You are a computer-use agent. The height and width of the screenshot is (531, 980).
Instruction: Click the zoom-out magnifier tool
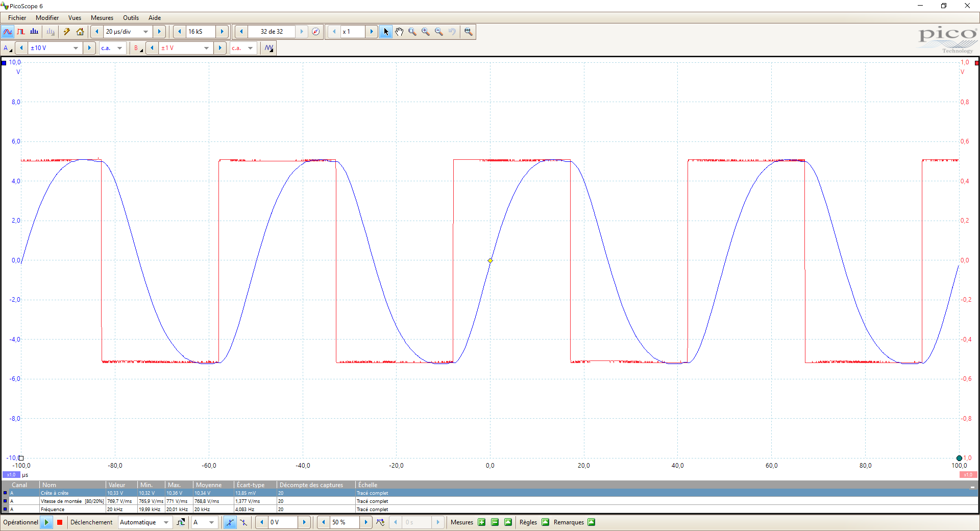[439, 32]
